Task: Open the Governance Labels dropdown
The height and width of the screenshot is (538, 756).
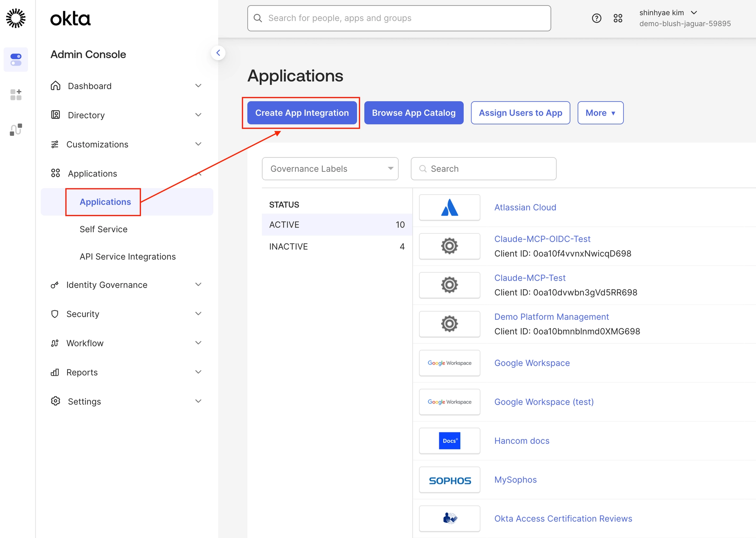Action: click(x=330, y=169)
